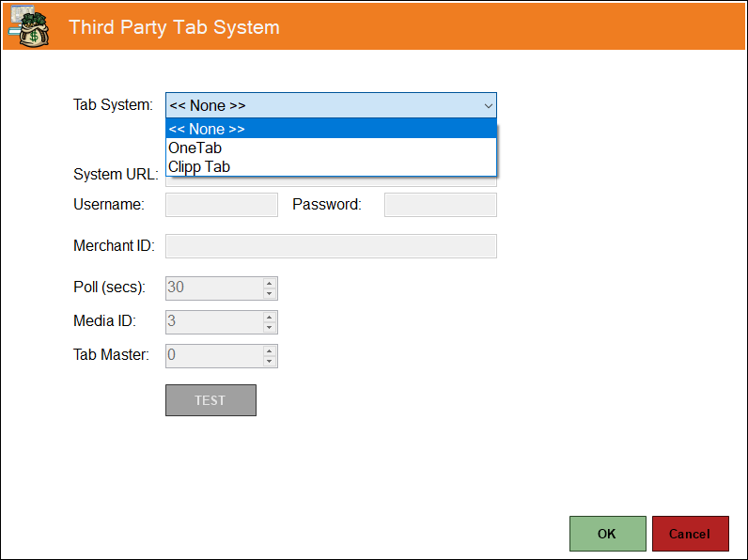Decrement Media ID using down arrow
748x560 pixels.
pyautogui.click(x=270, y=327)
